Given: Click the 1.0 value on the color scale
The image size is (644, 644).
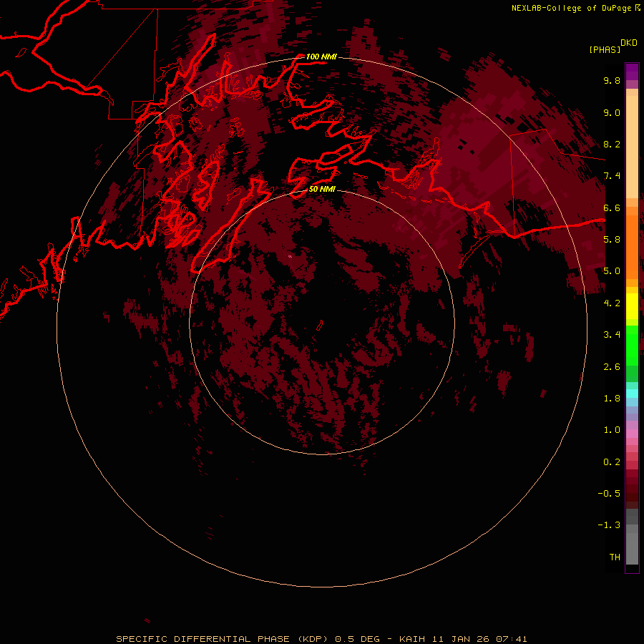Looking at the screenshot, I should 612,430.
